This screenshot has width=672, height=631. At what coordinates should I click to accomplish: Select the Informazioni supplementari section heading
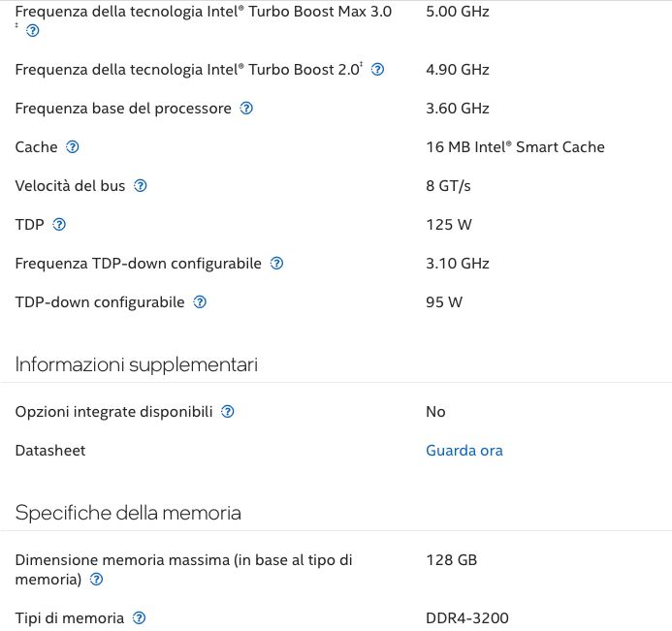[x=137, y=364]
